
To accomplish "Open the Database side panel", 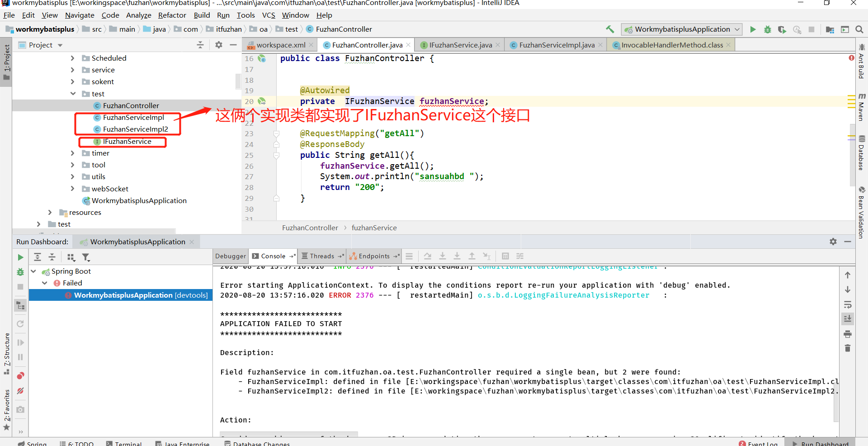I will (x=862, y=153).
